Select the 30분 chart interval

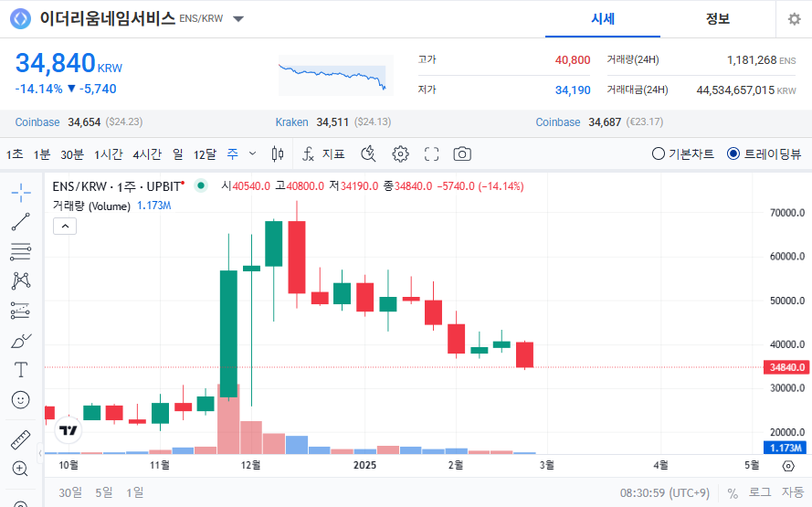(72, 154)
